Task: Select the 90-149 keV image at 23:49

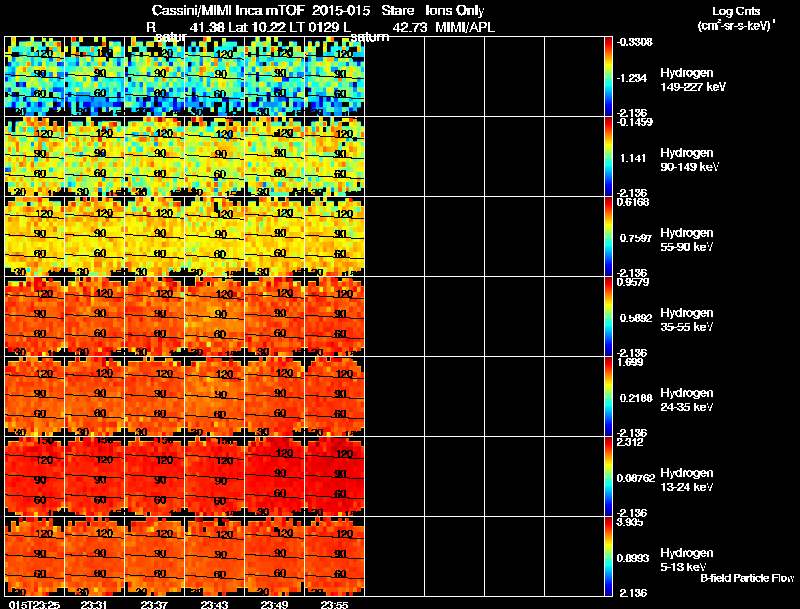Action: tap(275, 157)
